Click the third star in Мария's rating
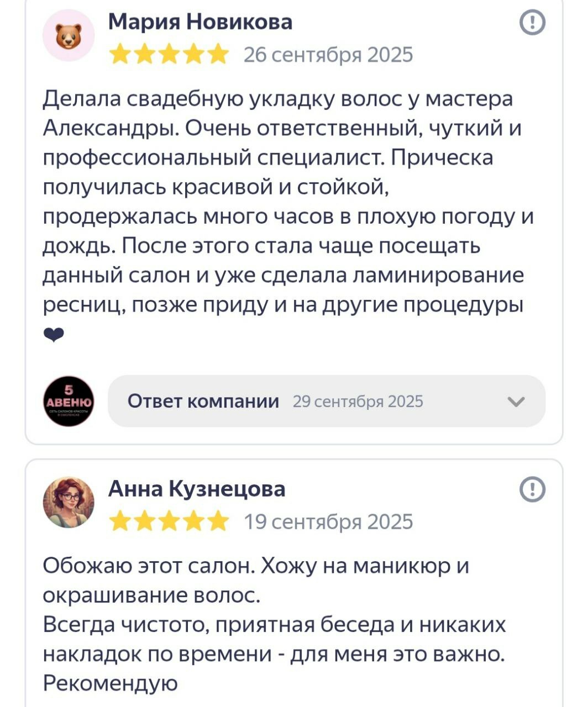Image resolution: width=588 pixels, height=707 pixels. coord(169,55)
